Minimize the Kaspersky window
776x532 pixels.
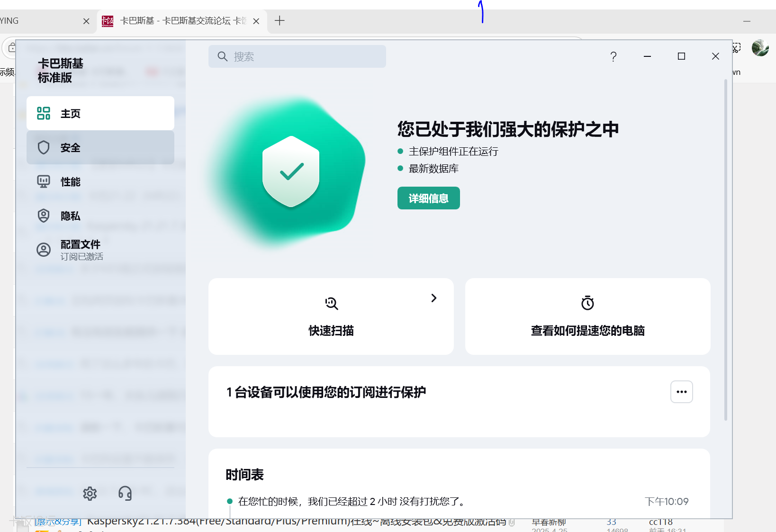[647, 56]
